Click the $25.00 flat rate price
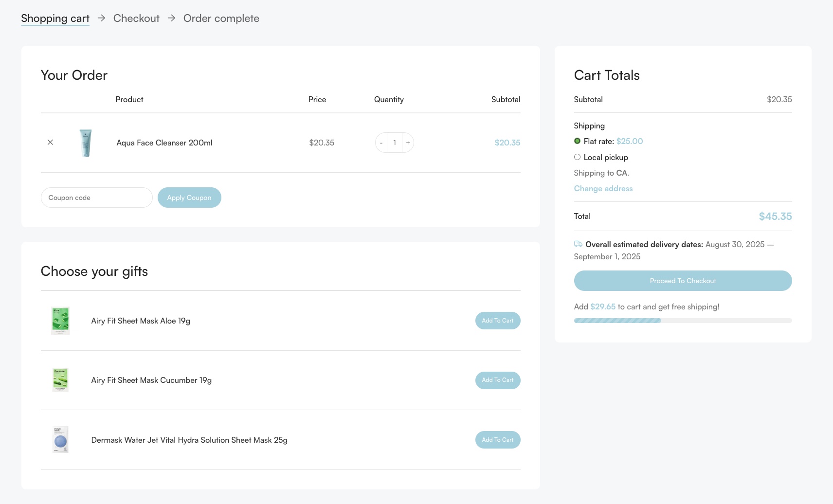This screenshot has width=833, height=504. coord(630,141)
